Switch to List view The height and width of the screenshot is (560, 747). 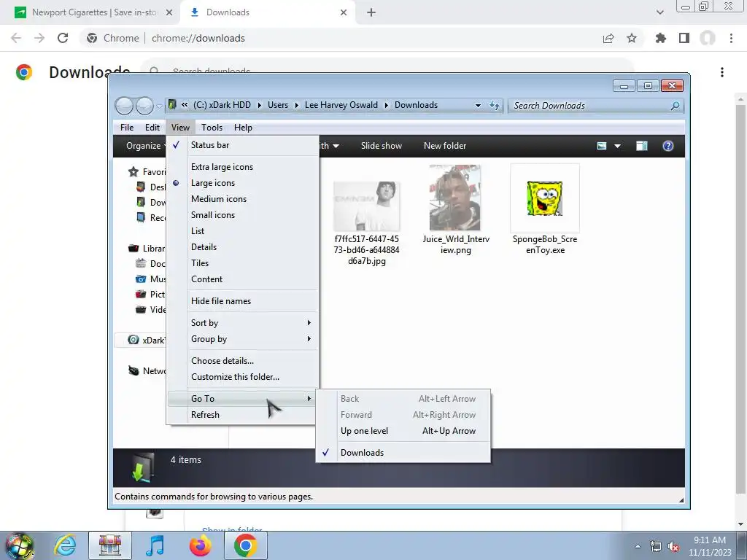point(243,231)
